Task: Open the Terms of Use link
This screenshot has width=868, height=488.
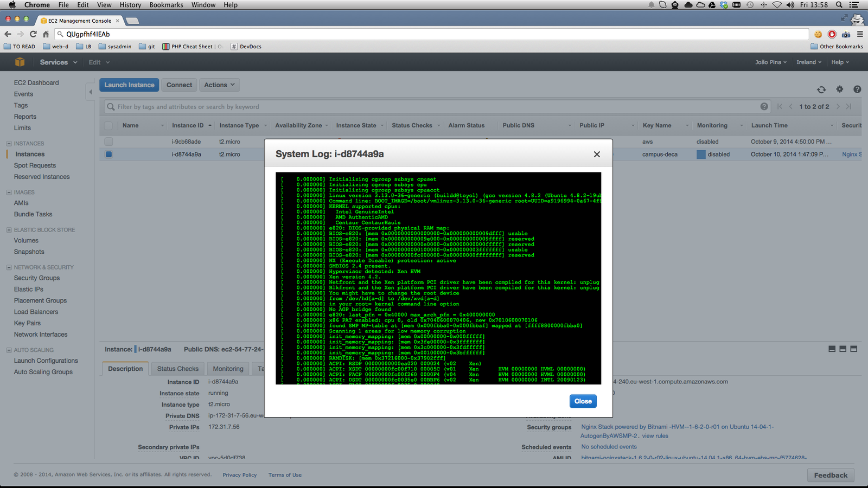Action: (285, 475)
